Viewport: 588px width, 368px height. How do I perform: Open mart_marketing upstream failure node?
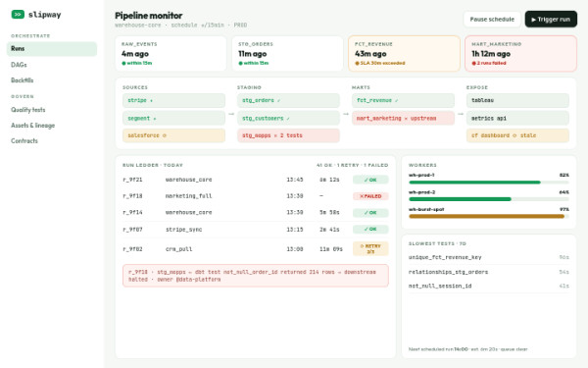pos(403,119)
